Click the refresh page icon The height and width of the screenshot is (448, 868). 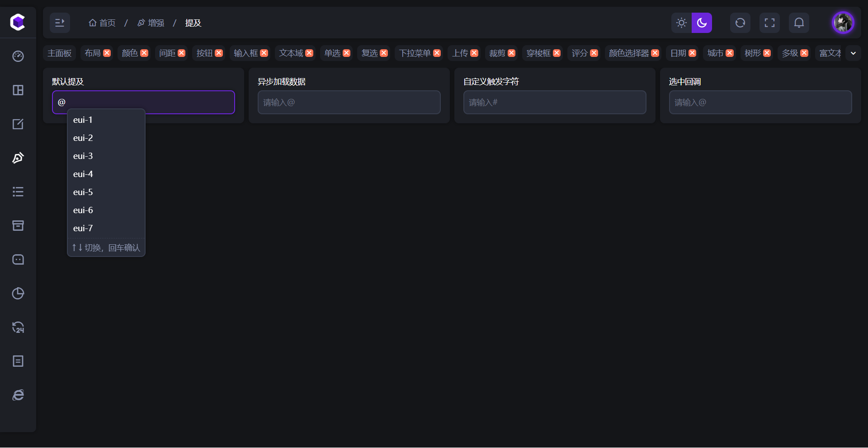[x=740, y=23]
